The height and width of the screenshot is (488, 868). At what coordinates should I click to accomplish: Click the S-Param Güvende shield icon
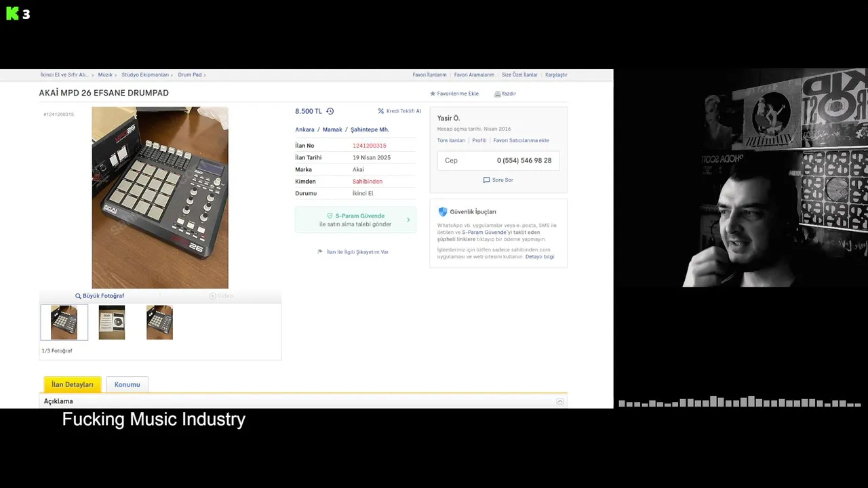(330, 216)
